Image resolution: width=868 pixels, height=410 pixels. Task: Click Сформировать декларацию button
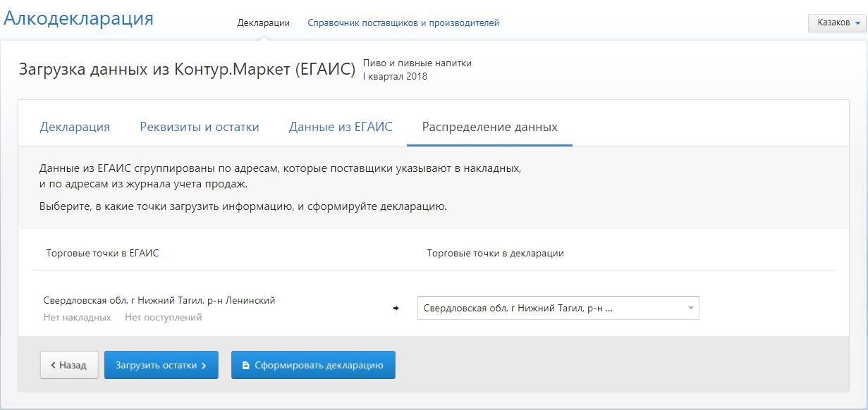click(x=313, y=365)
